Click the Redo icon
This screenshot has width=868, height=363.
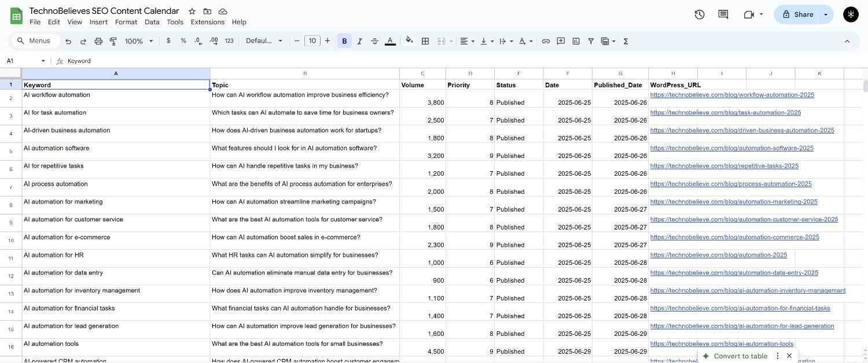pyautogui.click(x=83, y=41)
